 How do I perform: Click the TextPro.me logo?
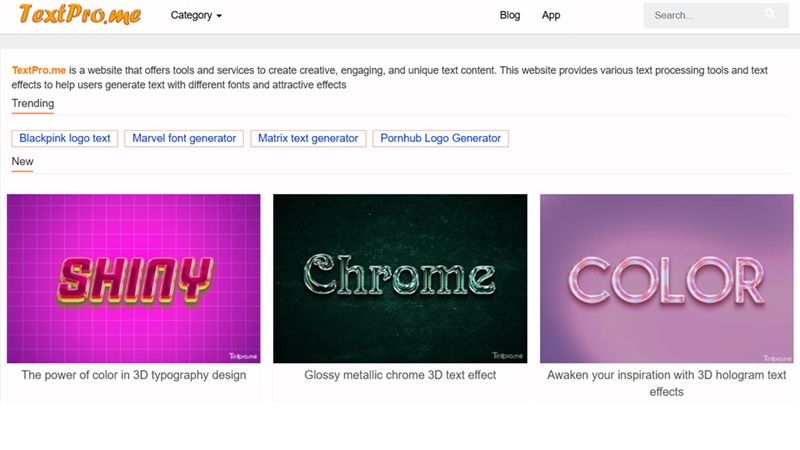pyautogui.click(x=80, y=15)
